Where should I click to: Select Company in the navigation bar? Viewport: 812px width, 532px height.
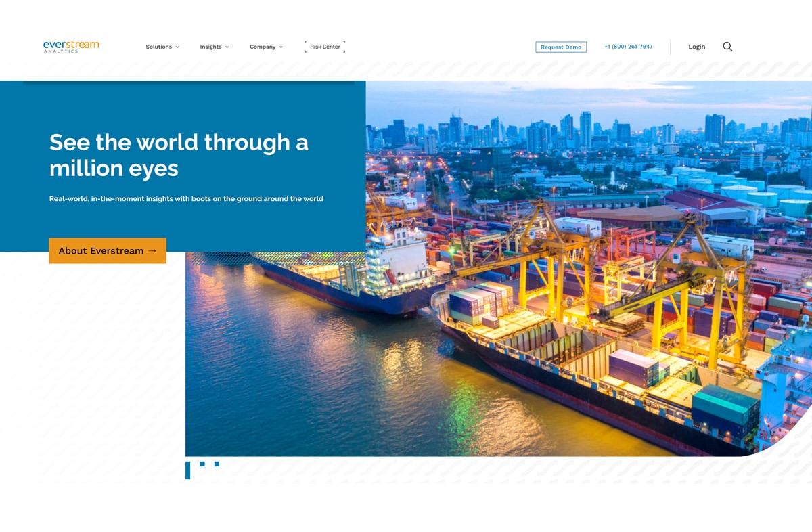click(x=262, y=47)
